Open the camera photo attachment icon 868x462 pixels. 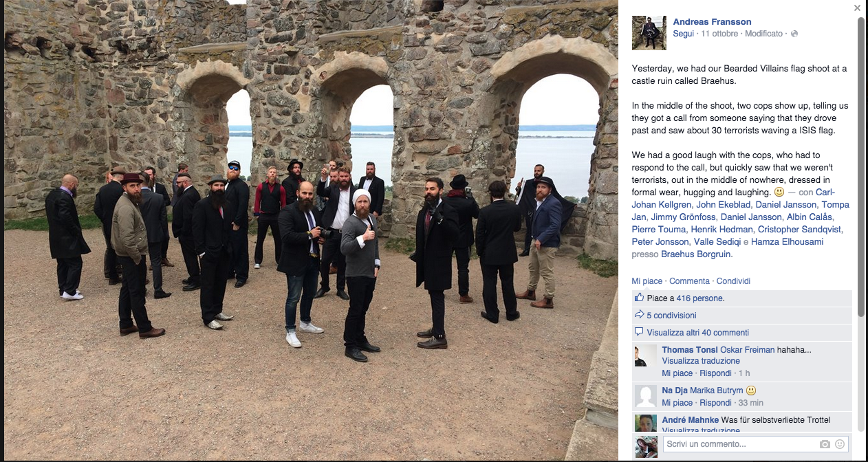point(825,444)
